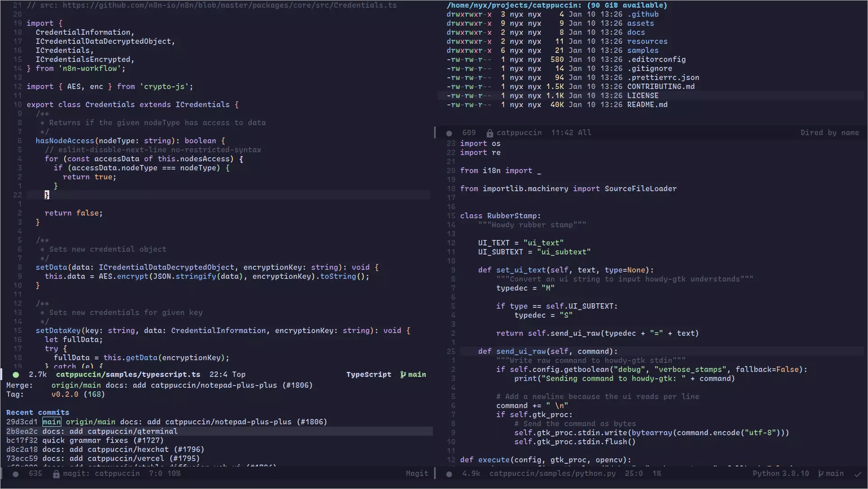Screen dimensions: 868x489
Task: Open the samples directory in dired
Action: [x=642, y=51]
